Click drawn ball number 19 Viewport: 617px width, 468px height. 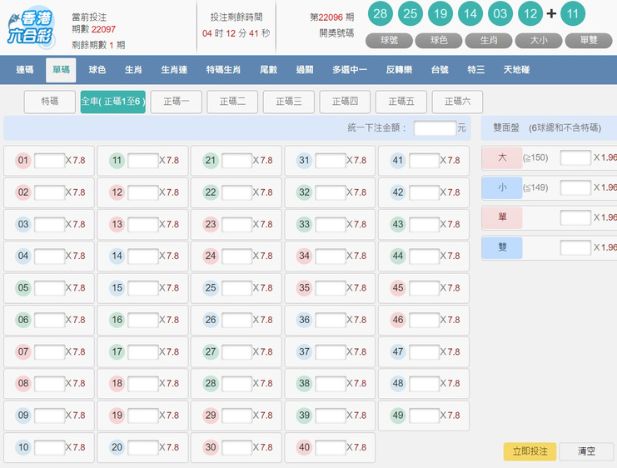tap(440, 14)
